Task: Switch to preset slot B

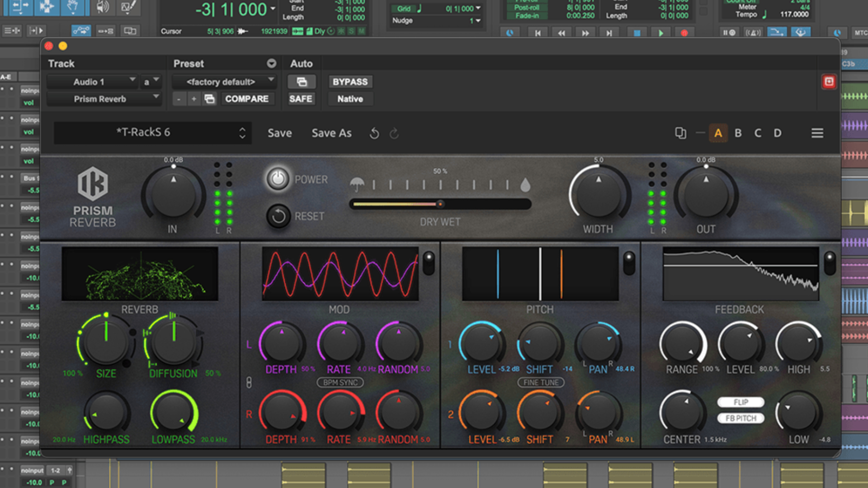Action: (x=738, y=133)
